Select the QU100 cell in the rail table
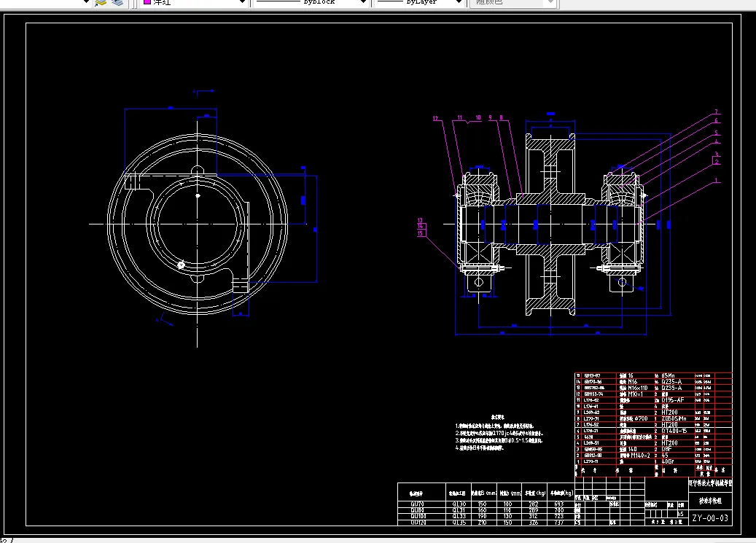Viewport: 756px width, 543px height. coord(418,516)
